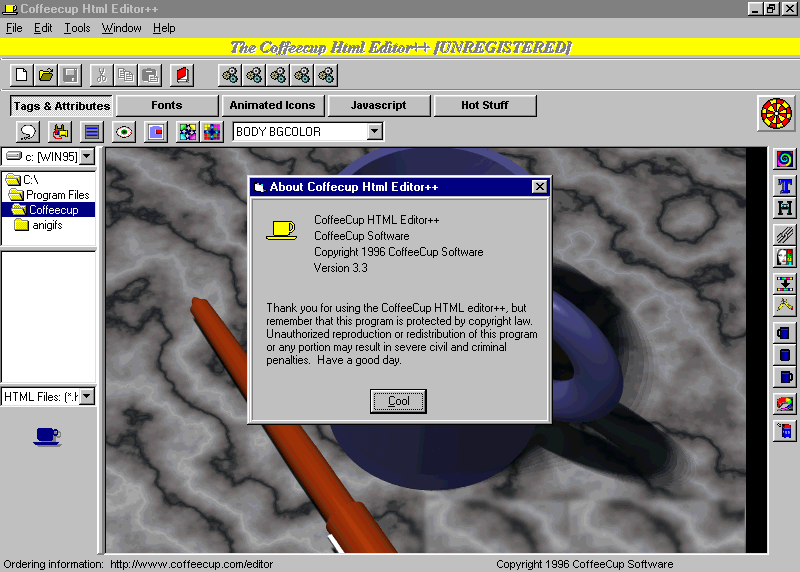Close the About Coffecup Html Editor++ dialog
The image size is (800, 572).
point(539,187)
